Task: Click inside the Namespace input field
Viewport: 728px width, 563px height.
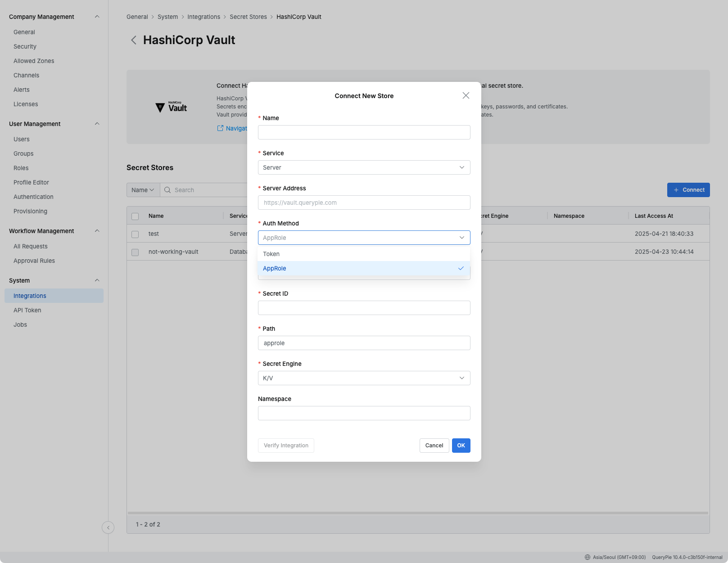Action: coord(364,413)
